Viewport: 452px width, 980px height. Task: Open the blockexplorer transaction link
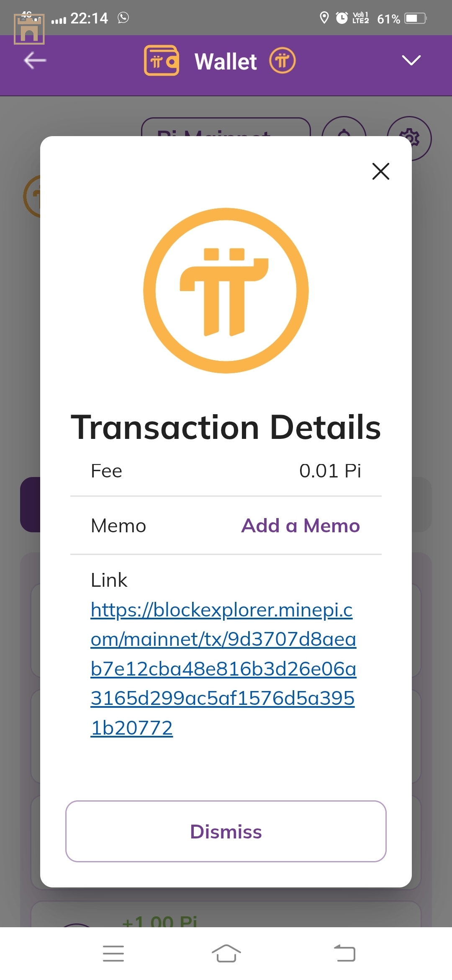(x=223, y=668)
